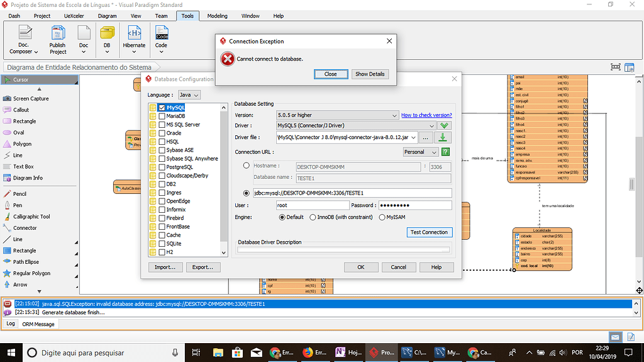The width and height of the screenshot is (644, 362).
Task: Open the Language dropdown
Action: tap(189, 95)
